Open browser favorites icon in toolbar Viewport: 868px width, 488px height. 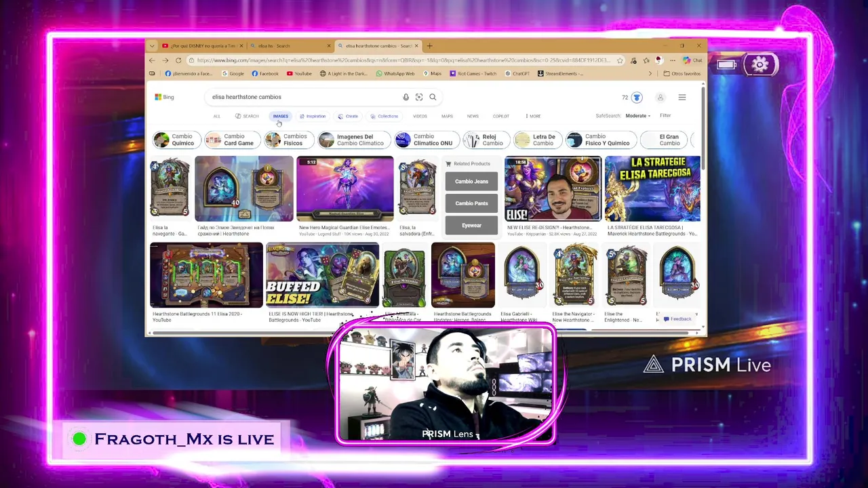646,60
